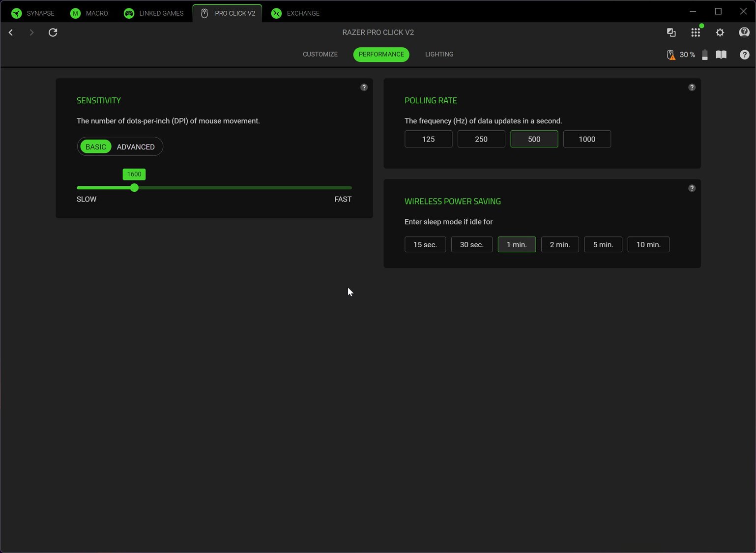Open the Exchange tab
The image size is (756, 553).
point(295,13)
